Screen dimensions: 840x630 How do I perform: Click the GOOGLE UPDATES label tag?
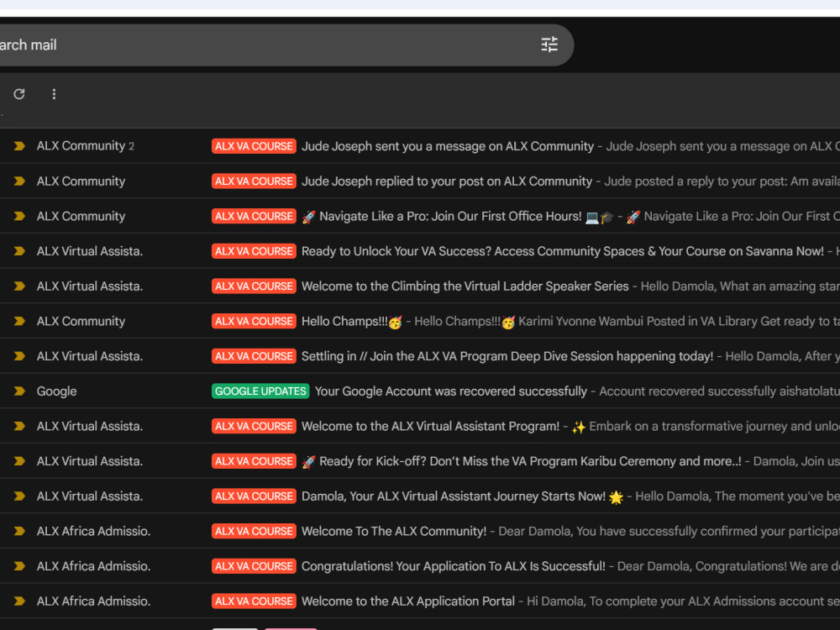coord(260,391)
